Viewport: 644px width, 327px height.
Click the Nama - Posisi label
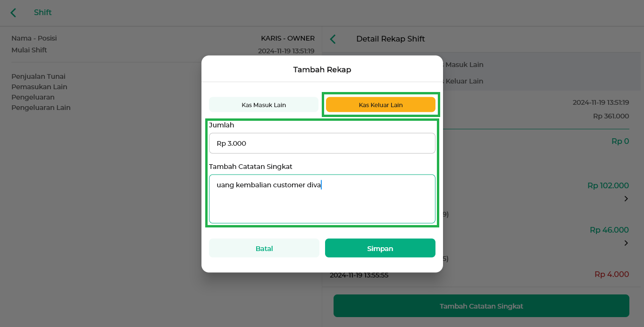34,38
